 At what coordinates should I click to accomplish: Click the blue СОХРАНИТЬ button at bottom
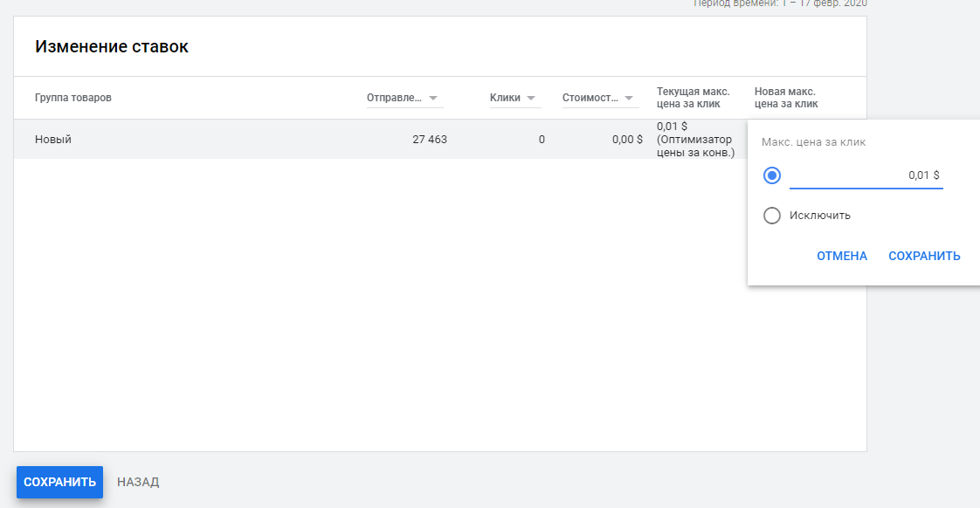pyautogui.click(x=60, y=482)
